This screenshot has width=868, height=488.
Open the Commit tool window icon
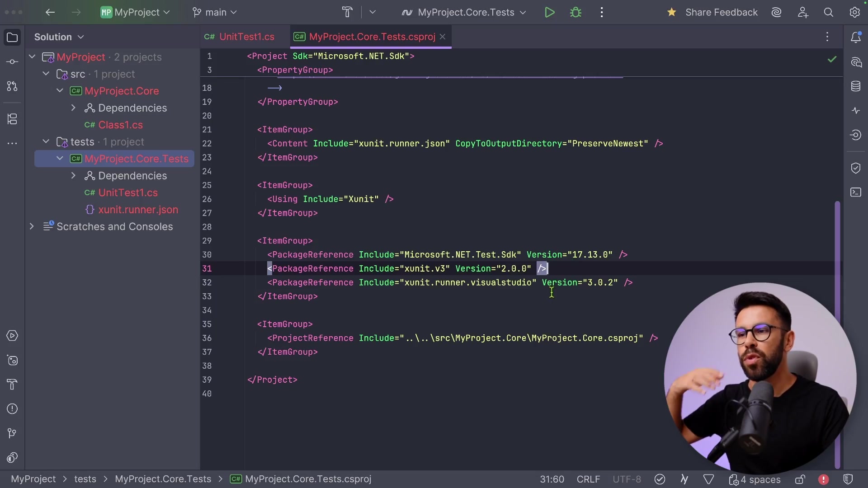[12, 62]
